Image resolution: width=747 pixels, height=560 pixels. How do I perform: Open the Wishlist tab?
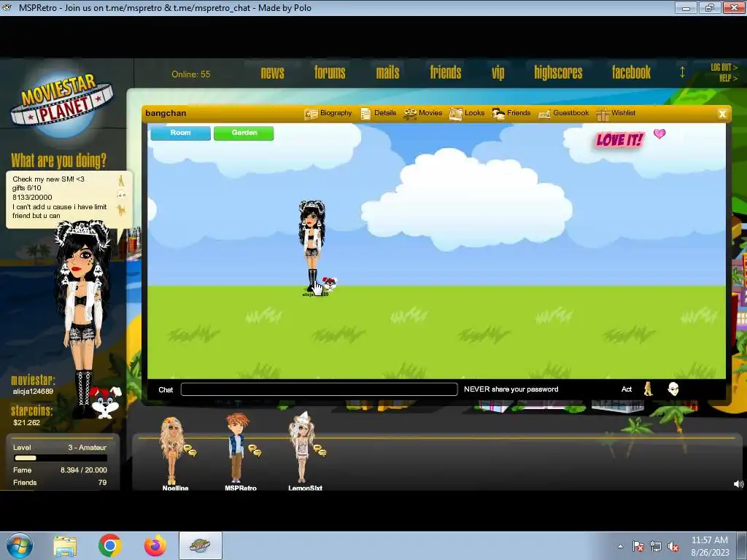[x=616, y=113]
